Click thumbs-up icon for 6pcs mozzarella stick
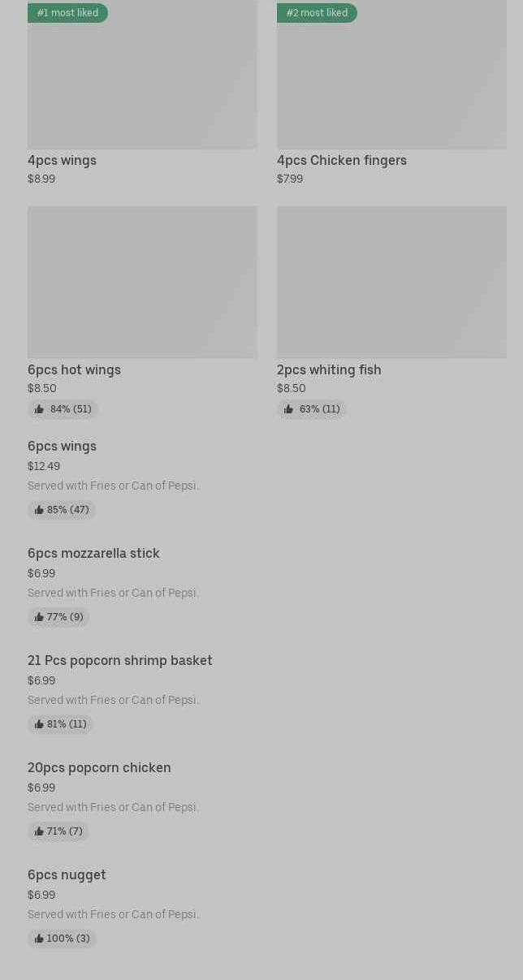The image size is (523, 980). [39, 617]
